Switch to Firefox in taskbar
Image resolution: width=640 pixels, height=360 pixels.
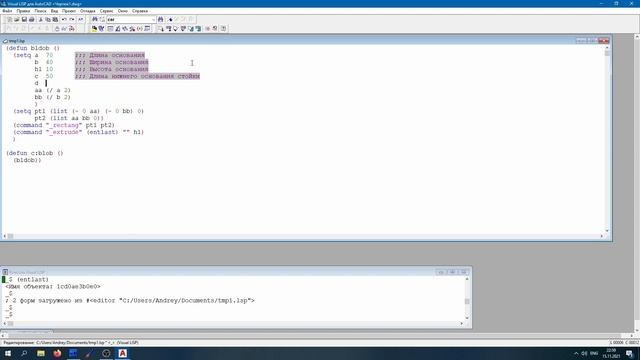[57, 353]
